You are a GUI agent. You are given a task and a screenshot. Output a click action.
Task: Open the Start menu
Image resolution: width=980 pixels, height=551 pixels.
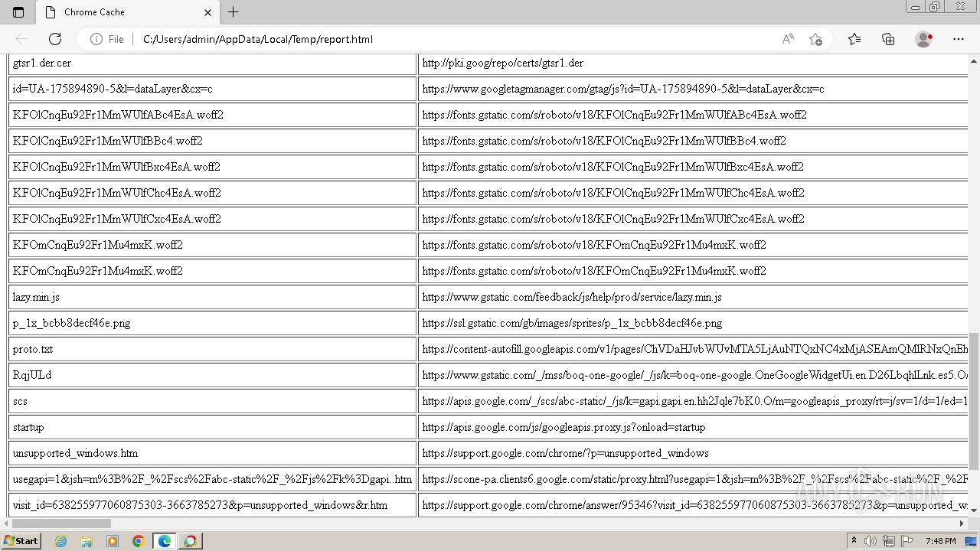[x=21, y=541]
